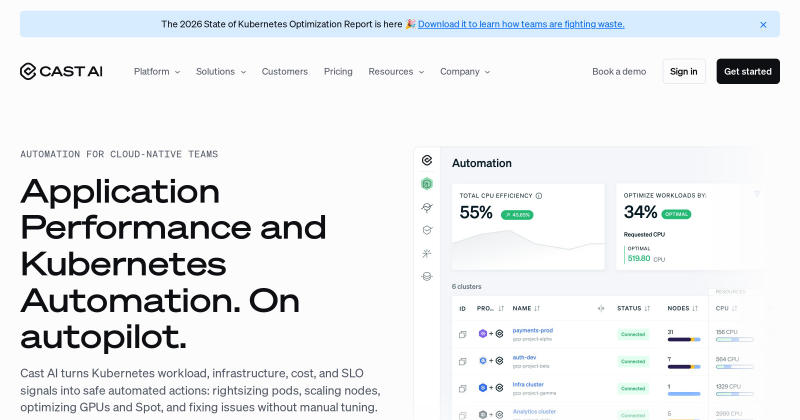Click nodes bar for infra cluster (1 node)
The image size is (800, 420).
pos(684,393)
